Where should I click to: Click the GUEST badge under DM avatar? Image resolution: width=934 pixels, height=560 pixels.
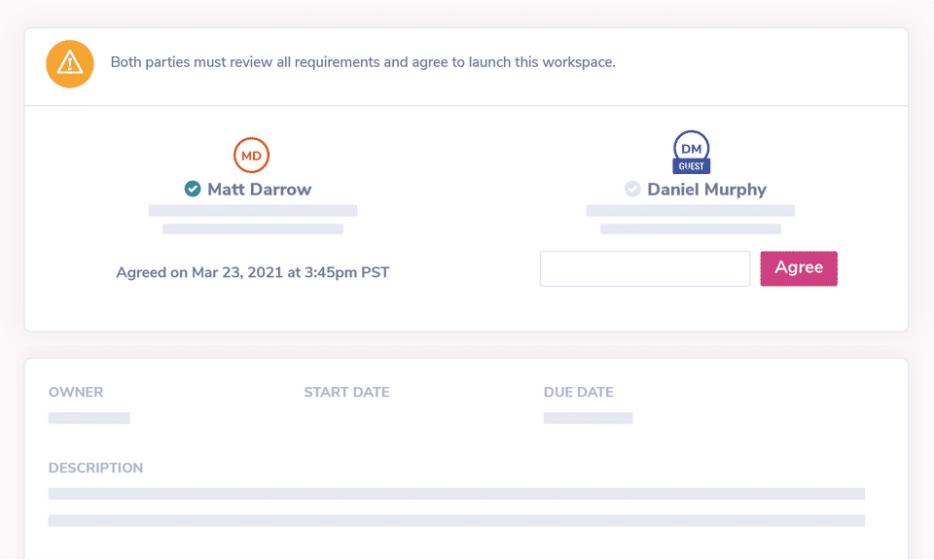click(x=692, y=167)
